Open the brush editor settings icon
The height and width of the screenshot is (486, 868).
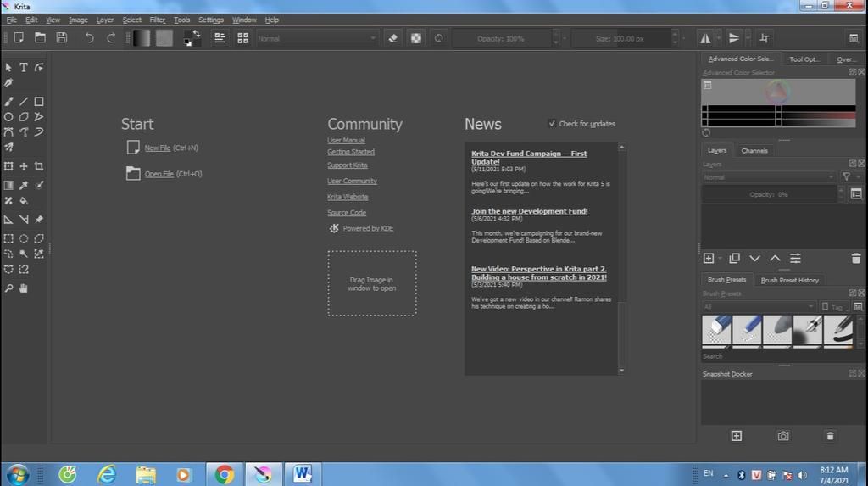coord(220,37)
